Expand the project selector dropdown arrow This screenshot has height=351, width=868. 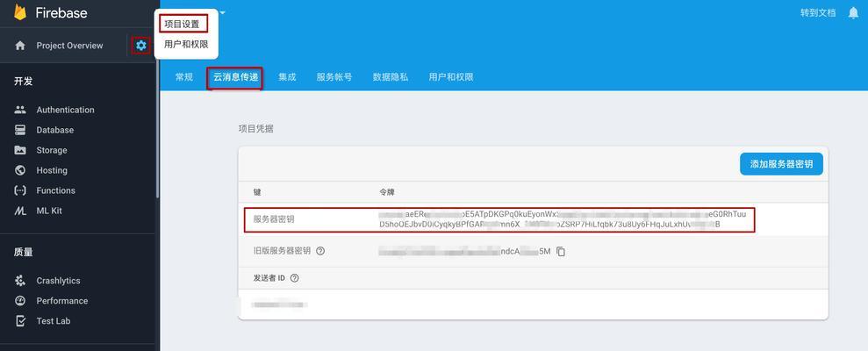[x=223, y=12]
